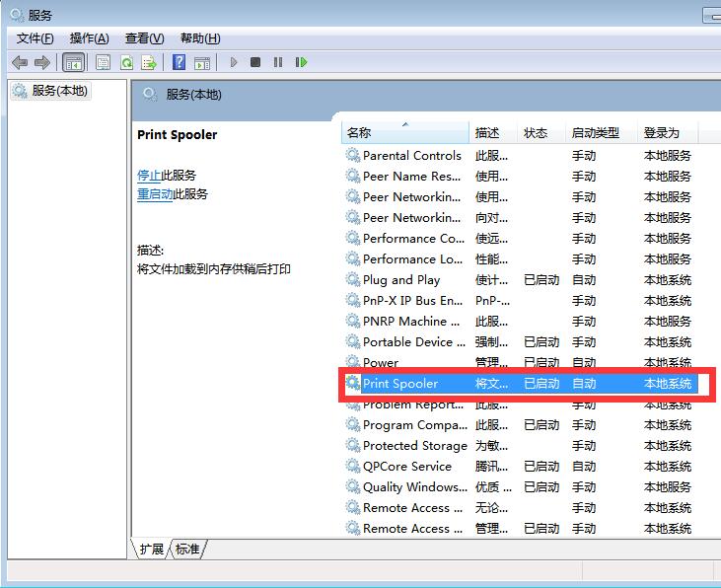
Task: Click the 停止 link to stop service
Action: 148,175
